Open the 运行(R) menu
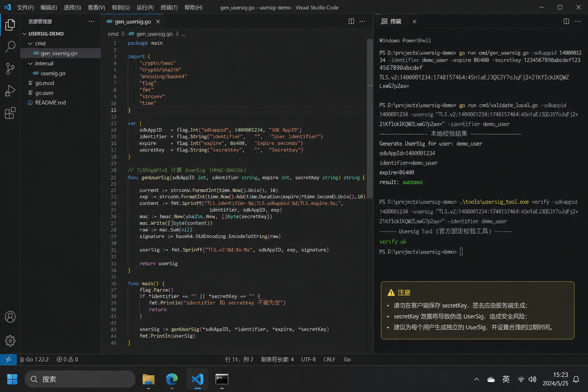 pyautogui.click(x=145, y=7)
